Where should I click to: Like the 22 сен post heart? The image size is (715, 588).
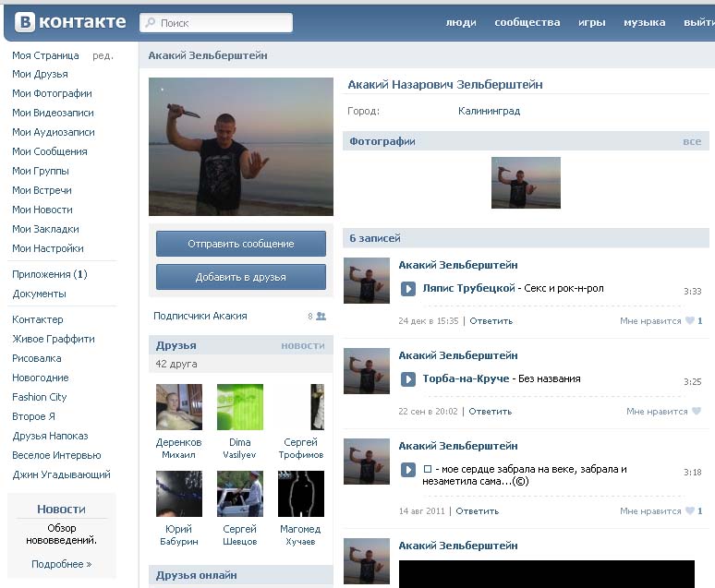coord(697,411)
